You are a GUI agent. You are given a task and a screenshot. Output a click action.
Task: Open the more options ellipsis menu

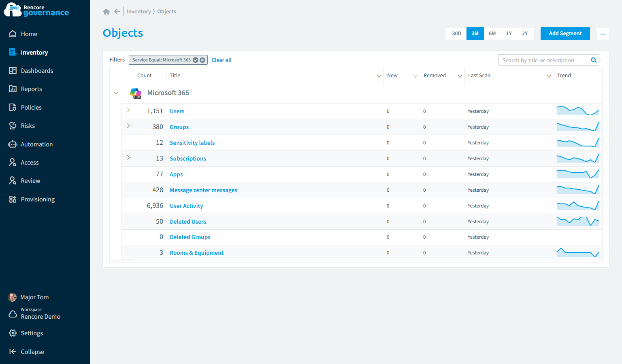coord(603,34)
